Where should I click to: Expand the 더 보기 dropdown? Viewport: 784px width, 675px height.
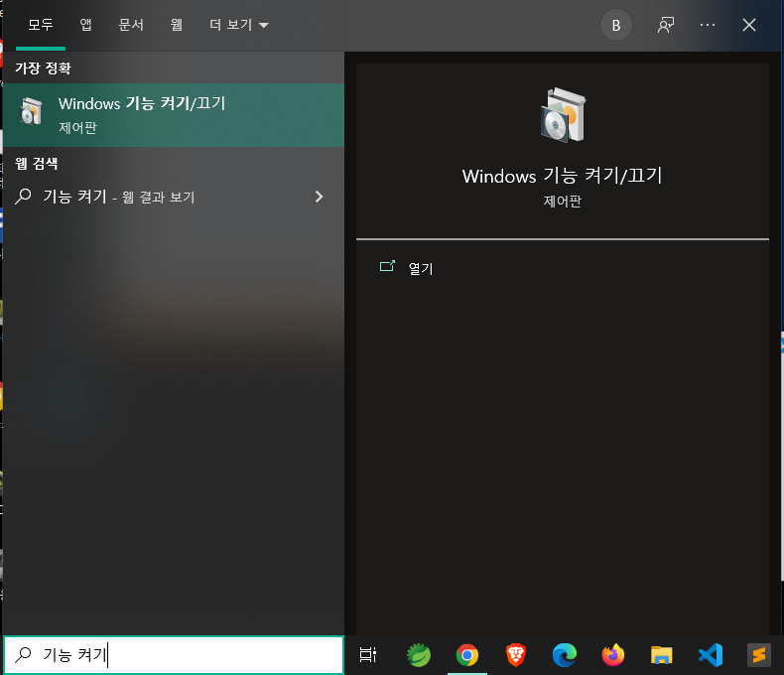[x=239, y=25]
